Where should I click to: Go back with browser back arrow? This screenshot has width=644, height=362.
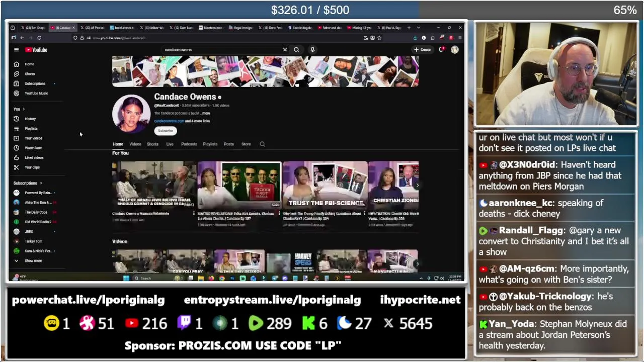22,38
